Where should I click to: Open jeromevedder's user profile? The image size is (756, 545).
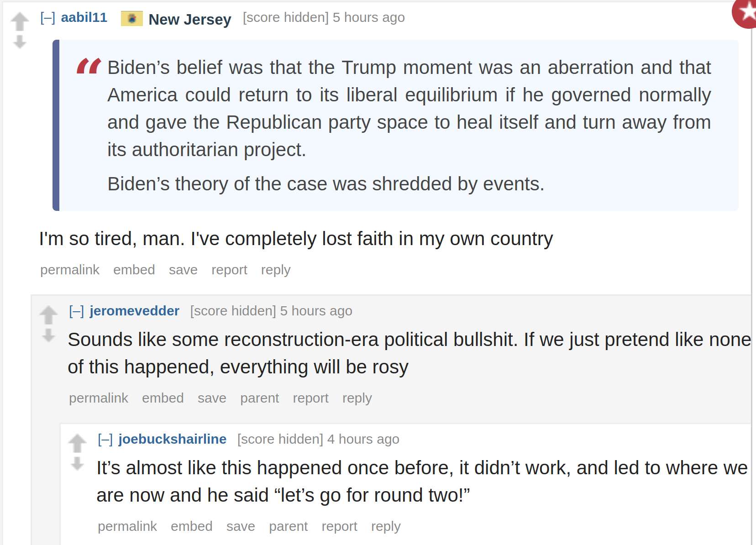click(135, 311)
